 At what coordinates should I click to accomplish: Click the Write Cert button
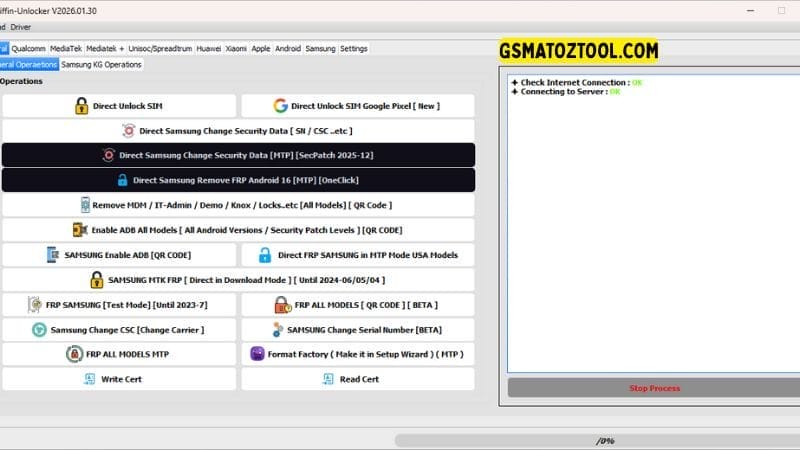point(119,379)
